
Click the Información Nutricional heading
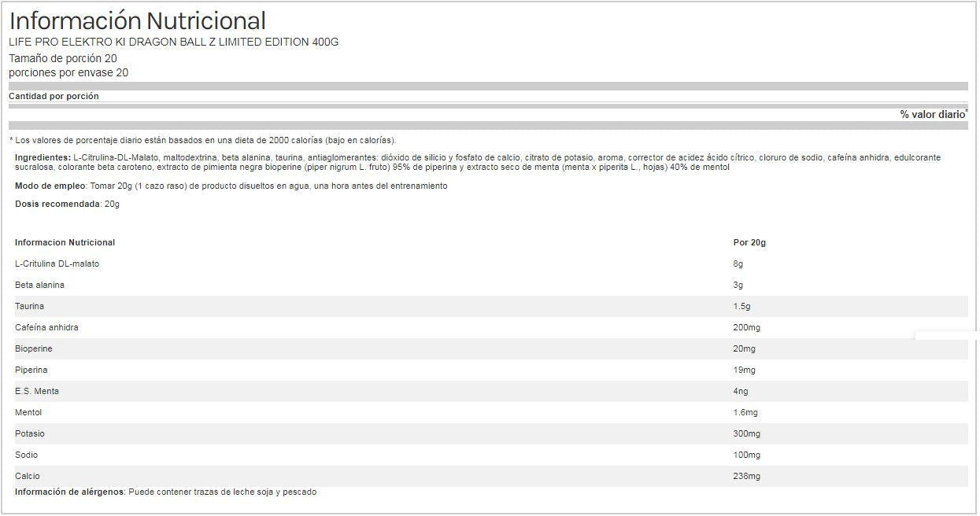point(138,20)
